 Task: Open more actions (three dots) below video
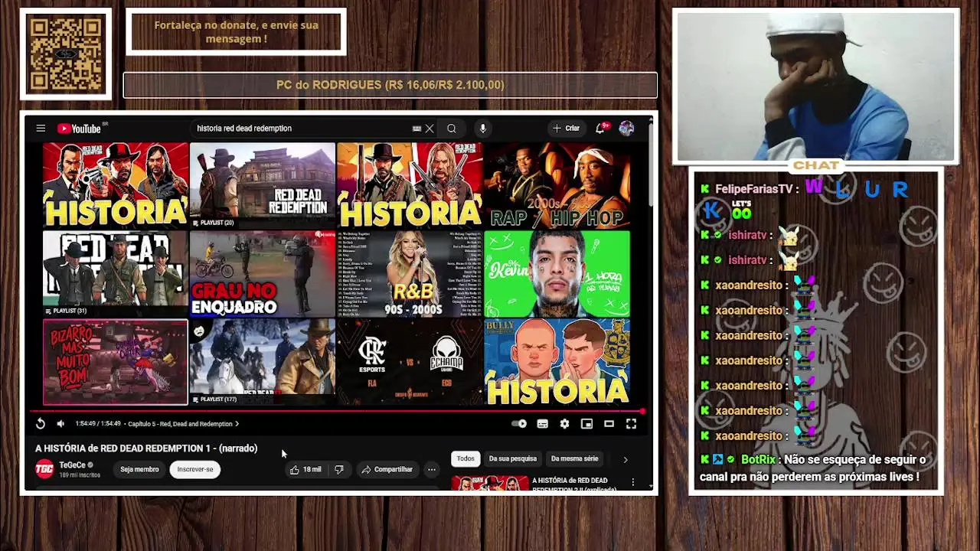(432, 469)
